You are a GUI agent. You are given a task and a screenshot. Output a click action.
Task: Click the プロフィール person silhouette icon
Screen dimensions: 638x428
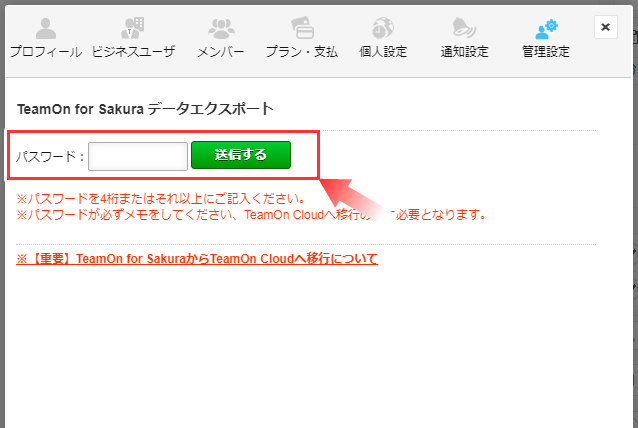(46, 28)
